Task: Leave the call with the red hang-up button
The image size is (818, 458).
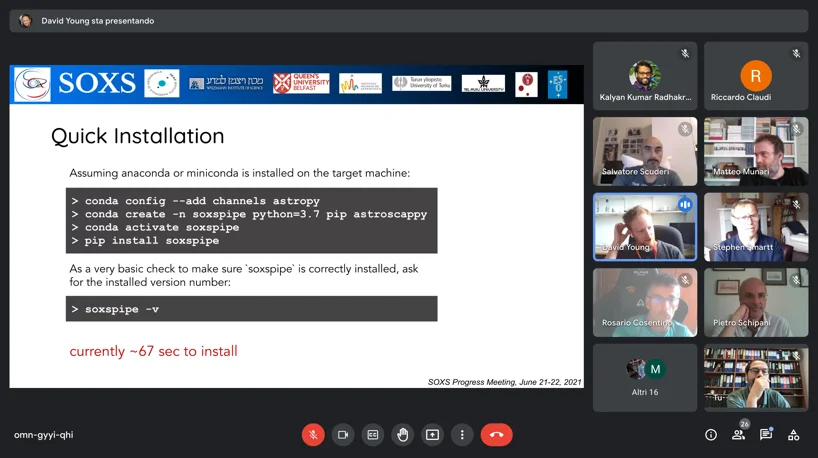Action: (496, 435)
